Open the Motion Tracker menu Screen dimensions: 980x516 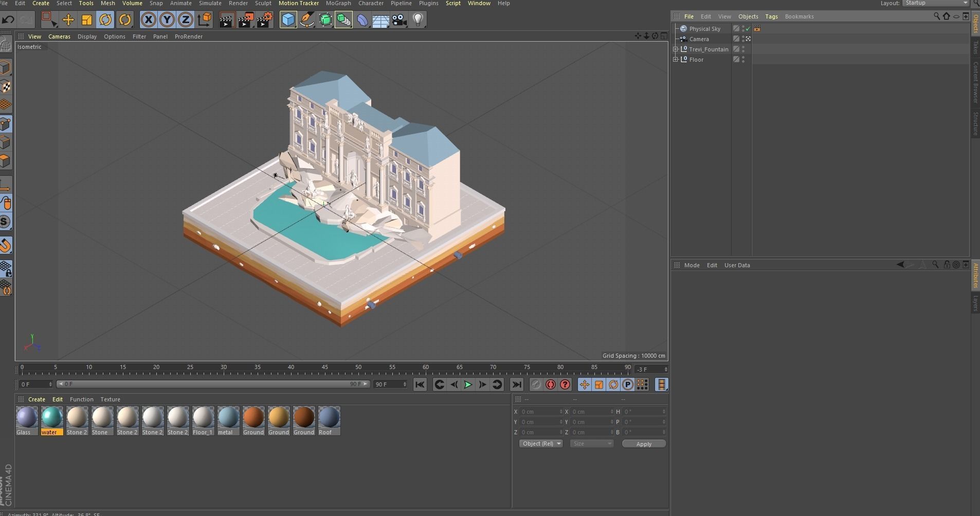click(299, 3)
